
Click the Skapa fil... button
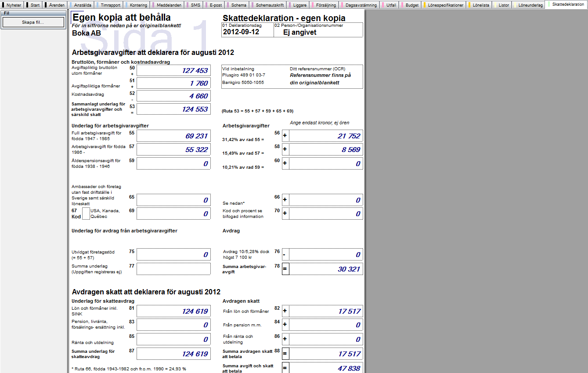[33, 22]
